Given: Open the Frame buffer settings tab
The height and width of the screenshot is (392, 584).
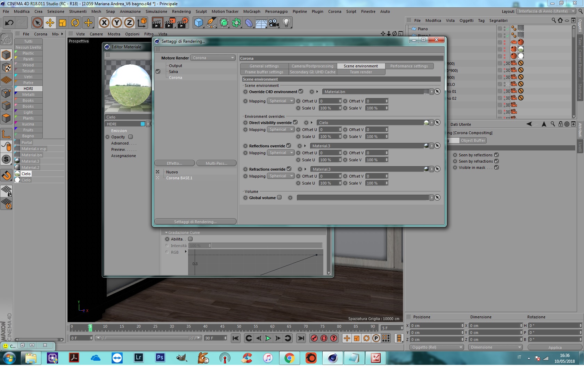Looking at the screenshot, I should [x=264, y=72].
